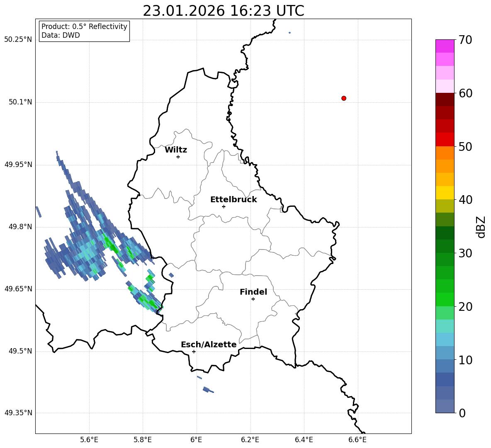Click the red radar site dot

tap(344, 98)
